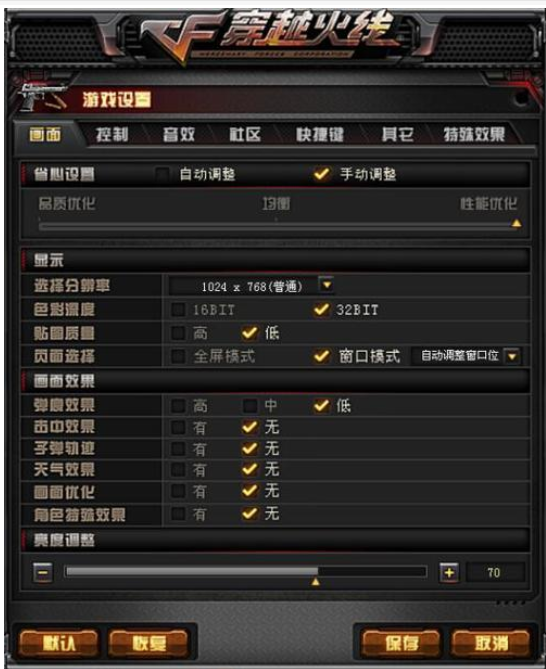Click the brightness plus icon

pyautogui.click(x=449, y=573)
